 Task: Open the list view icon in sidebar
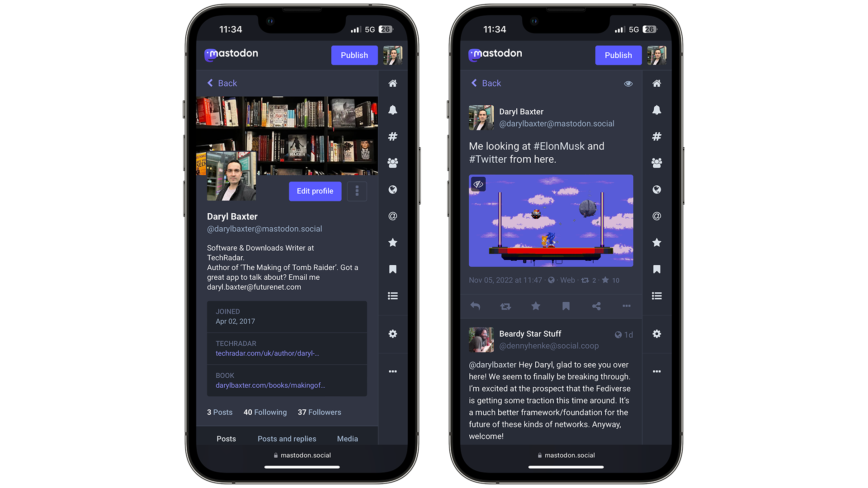point(392,296)
